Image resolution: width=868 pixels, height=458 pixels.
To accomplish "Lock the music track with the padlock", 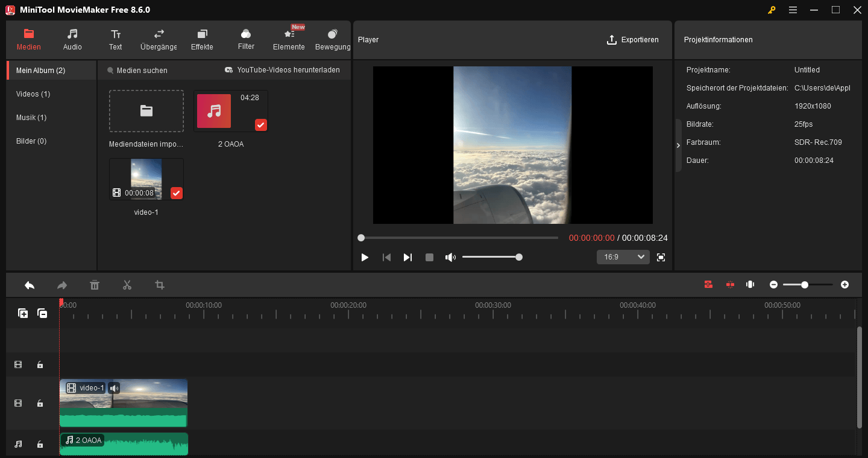I will (x=40, y=444).
